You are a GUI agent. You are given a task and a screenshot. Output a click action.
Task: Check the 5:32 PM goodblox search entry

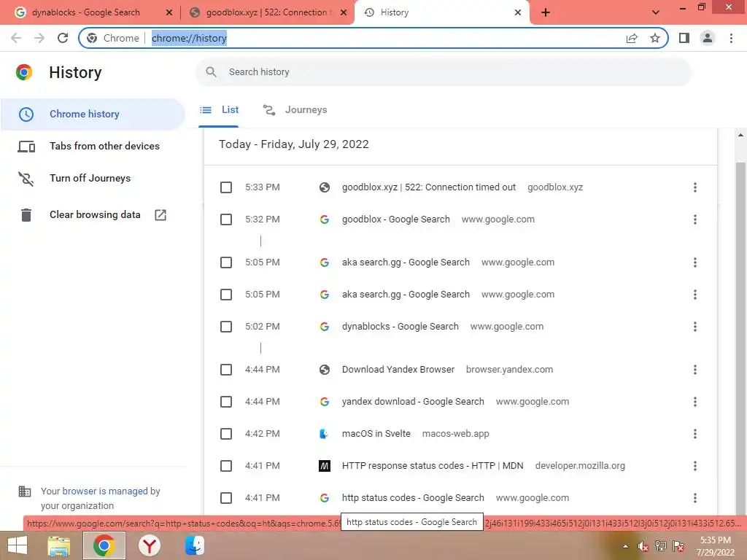pos(226,219)
